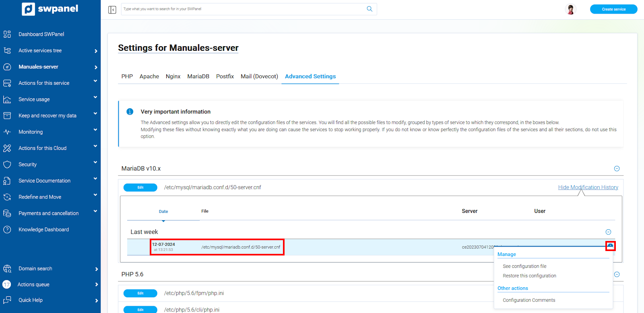The height and width of the screenshot is (313, 644).
Task: Click Hide Modification History link
Action: pyautogui.click(x=588, y=187)
